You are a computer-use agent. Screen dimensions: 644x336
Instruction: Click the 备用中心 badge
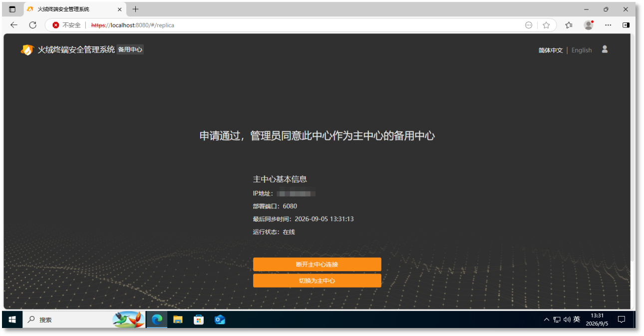tap(130, 49)
